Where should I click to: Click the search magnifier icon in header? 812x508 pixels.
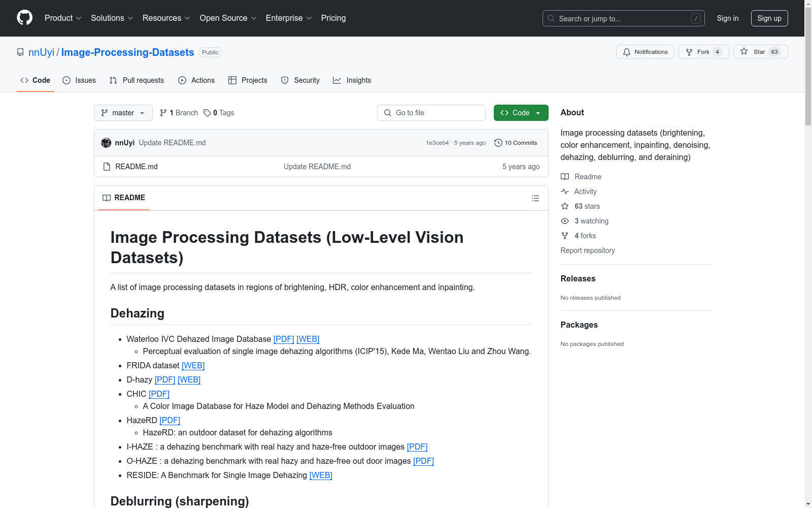[551, 18]
